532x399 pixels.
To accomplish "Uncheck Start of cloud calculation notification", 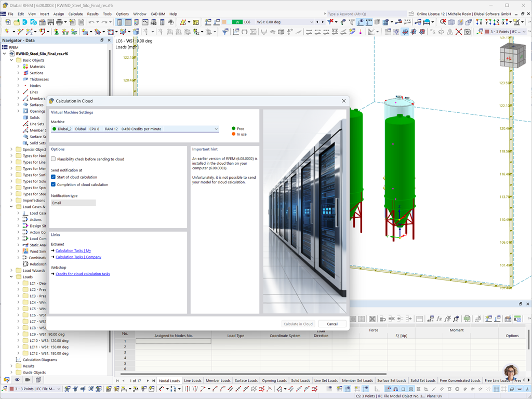I will click(x=54, y=177).
